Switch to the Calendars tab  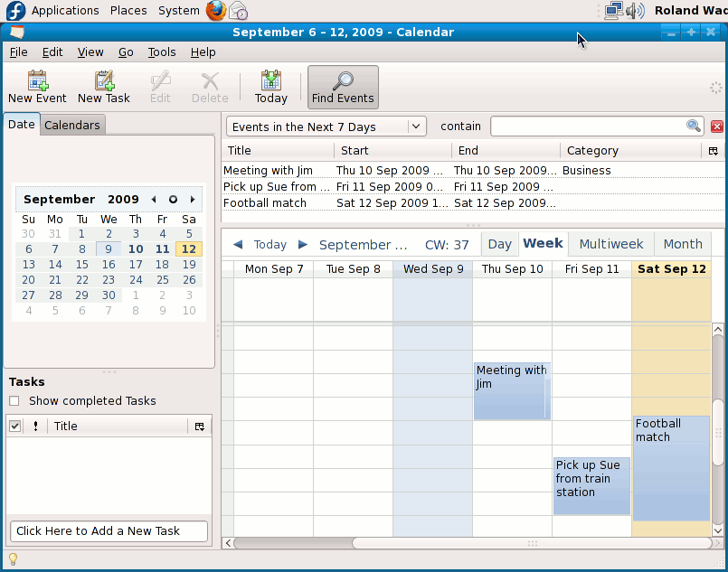72,125
